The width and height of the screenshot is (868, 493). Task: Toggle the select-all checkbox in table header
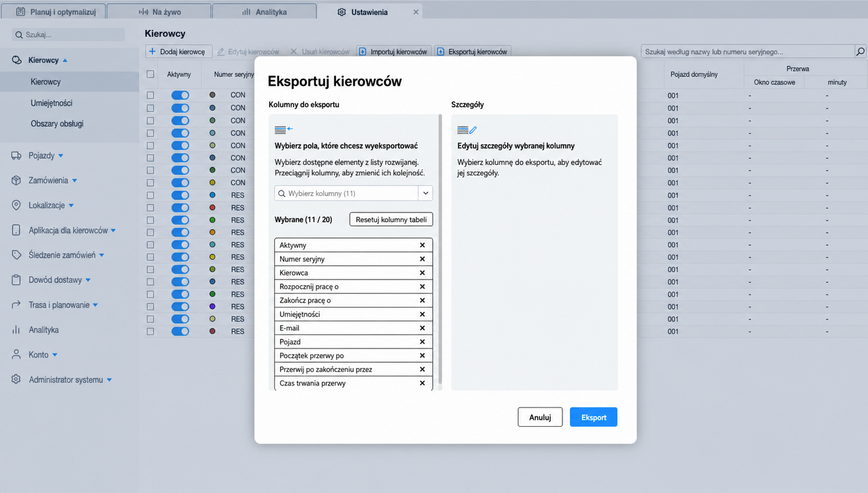pos(150,74)
